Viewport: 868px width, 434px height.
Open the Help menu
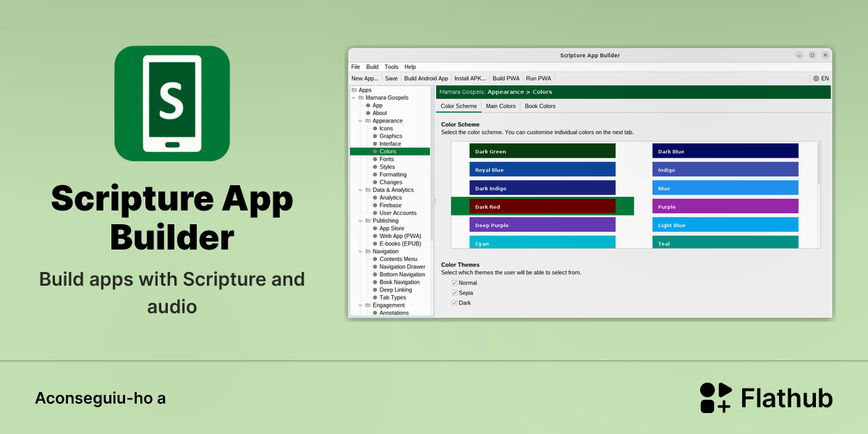410,67
